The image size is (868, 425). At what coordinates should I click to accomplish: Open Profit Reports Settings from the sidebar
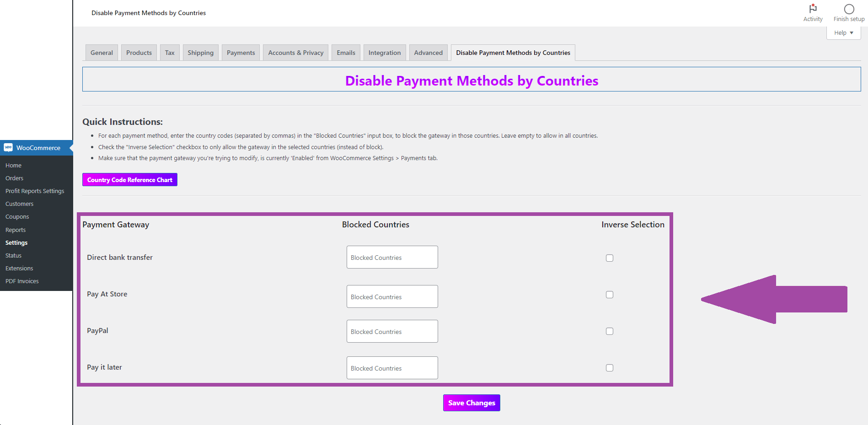(x=35, y=191)
